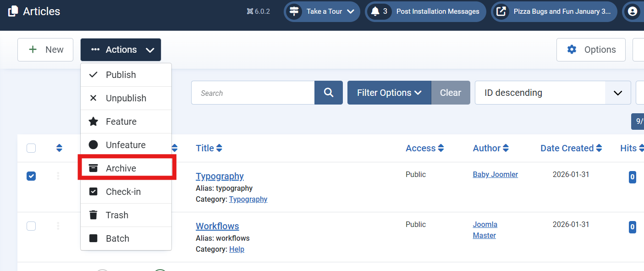The height and width of the screenshot is (271, 644).
Task: Collapse the Actions dropdown button
Action: click(x=121, y=50)
